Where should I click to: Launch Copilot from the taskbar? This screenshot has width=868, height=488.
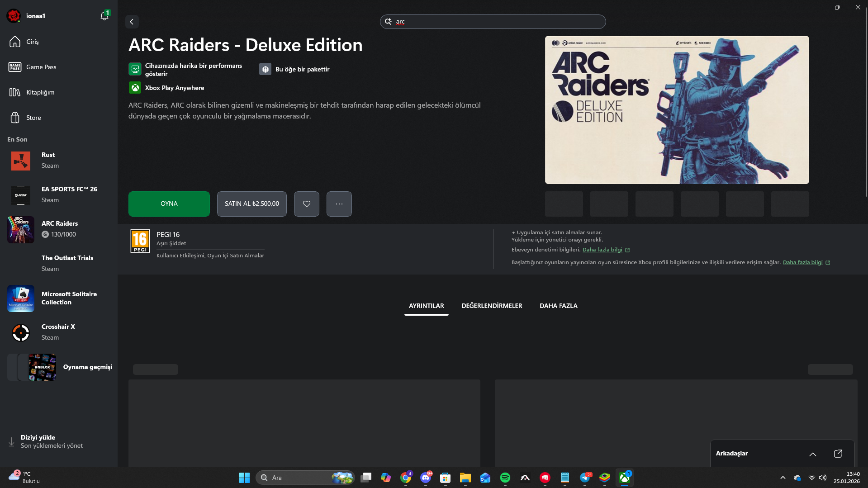coord(386,478)
